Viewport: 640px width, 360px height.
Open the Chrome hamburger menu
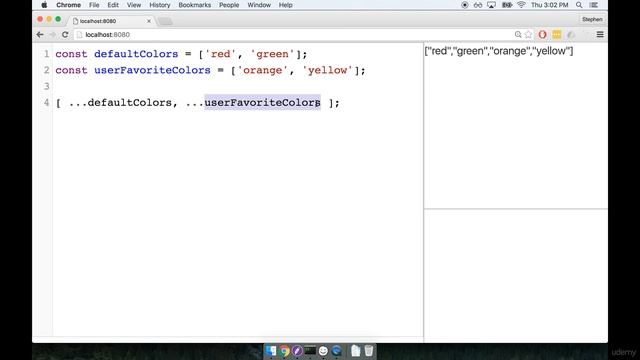[x=600, y=35]
